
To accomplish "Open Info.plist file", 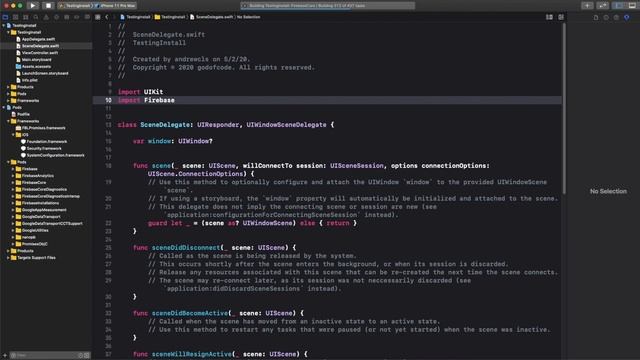I will pyautogui.click(x=29, y=80).
